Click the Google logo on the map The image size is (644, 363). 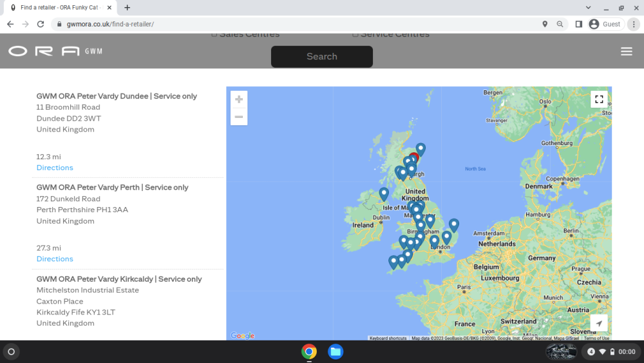click(x=242, y=335)
